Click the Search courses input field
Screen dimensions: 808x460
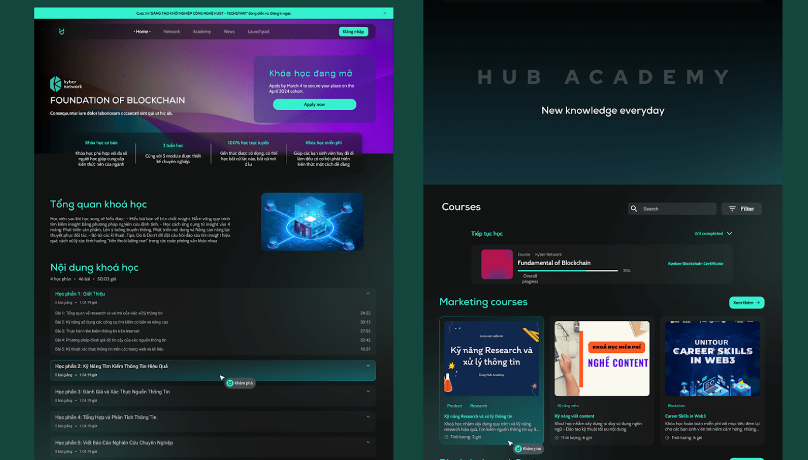tap(672, 209)
